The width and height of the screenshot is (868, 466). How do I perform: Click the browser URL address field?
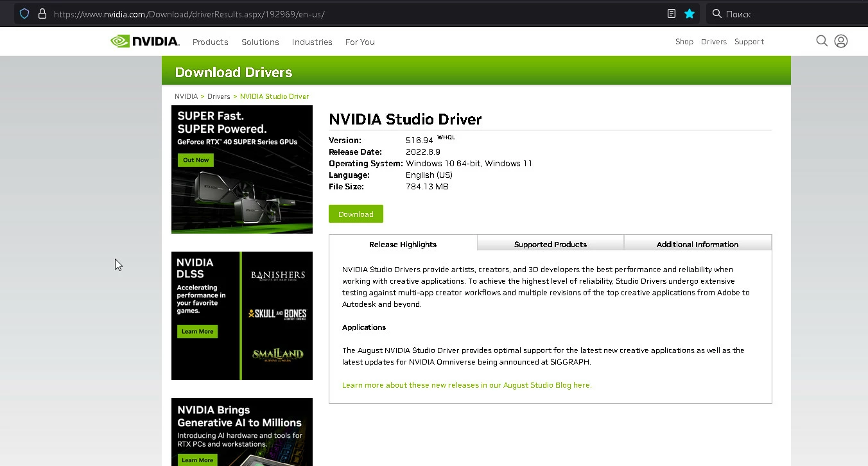pos(356,13)
